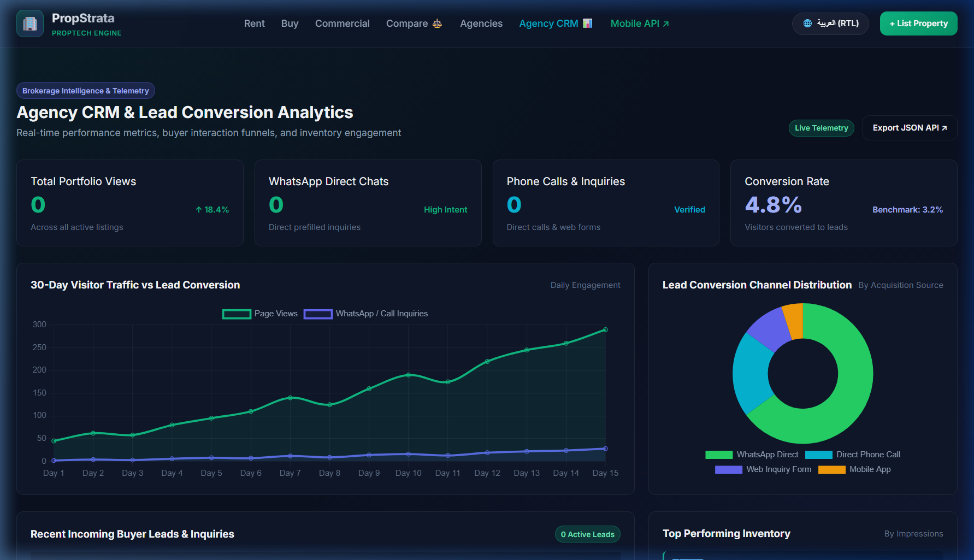Click the Verified label

(689, 210)
